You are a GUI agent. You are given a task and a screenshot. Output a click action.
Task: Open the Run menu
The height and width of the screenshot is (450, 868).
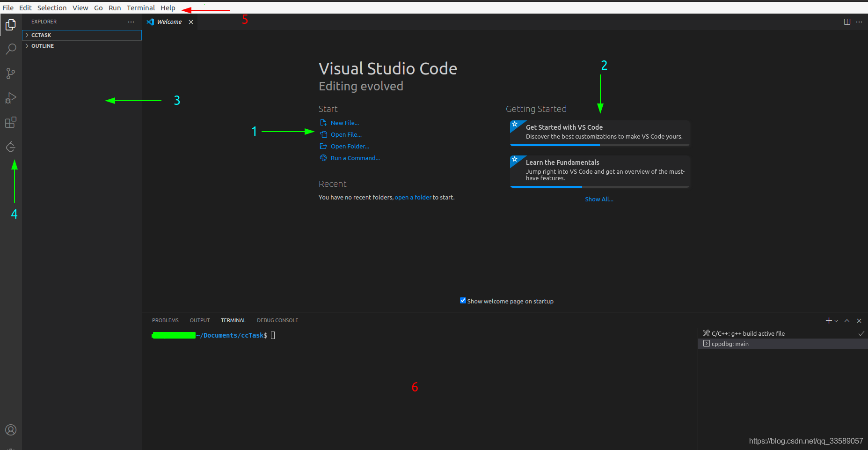[115, 8]
